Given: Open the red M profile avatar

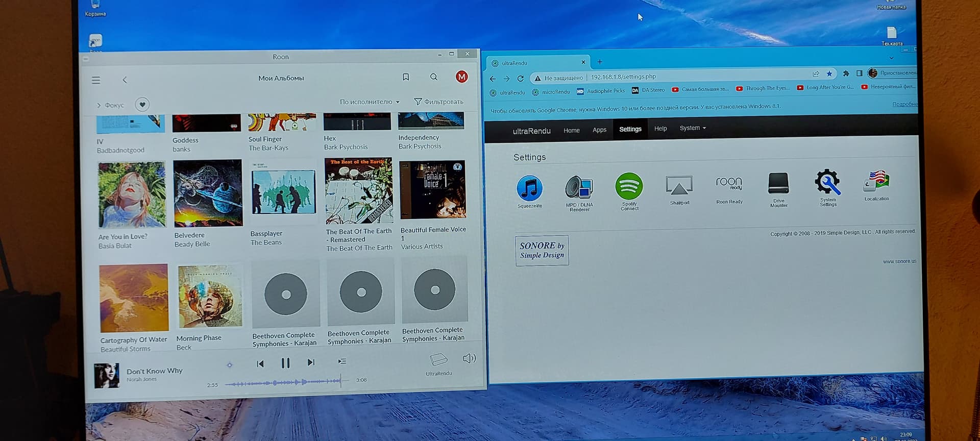Looking at the screenshot, I should pos(461,77).
